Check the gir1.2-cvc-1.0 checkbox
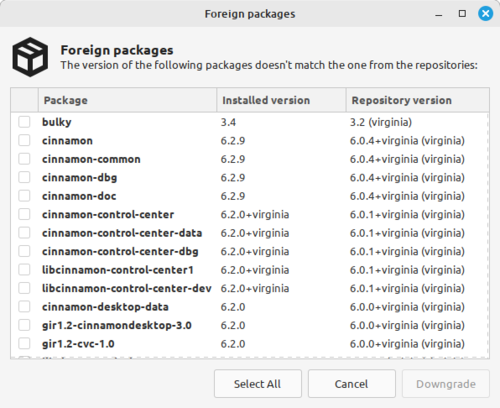Viewport: 500px width, 408px height. [x=24, y=344]
